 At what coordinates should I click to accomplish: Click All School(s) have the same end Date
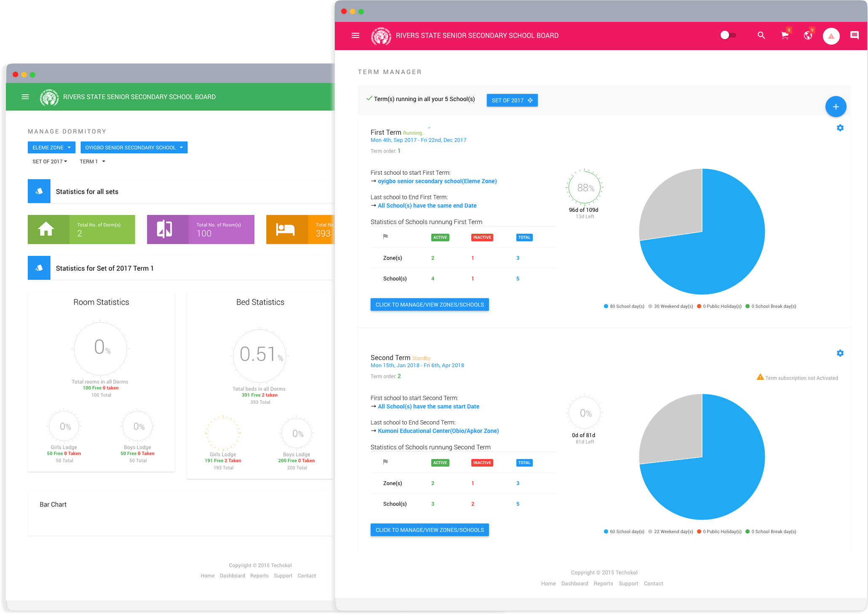point(427,206)
